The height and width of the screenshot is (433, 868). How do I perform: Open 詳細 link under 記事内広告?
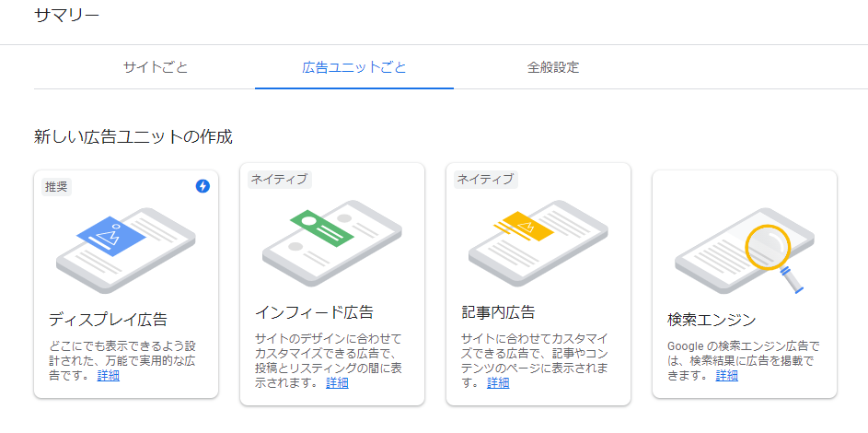[x=498, y=382]
